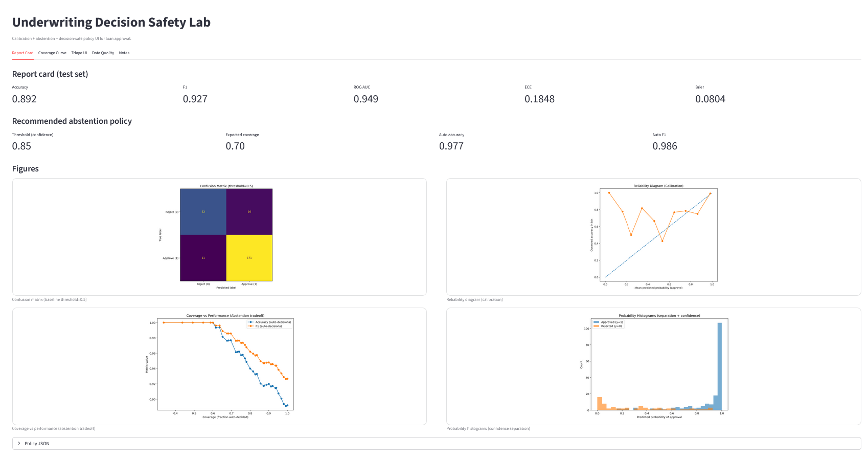Open the probability histograms figure
This screenshot has height=458, width=868.
654,366
